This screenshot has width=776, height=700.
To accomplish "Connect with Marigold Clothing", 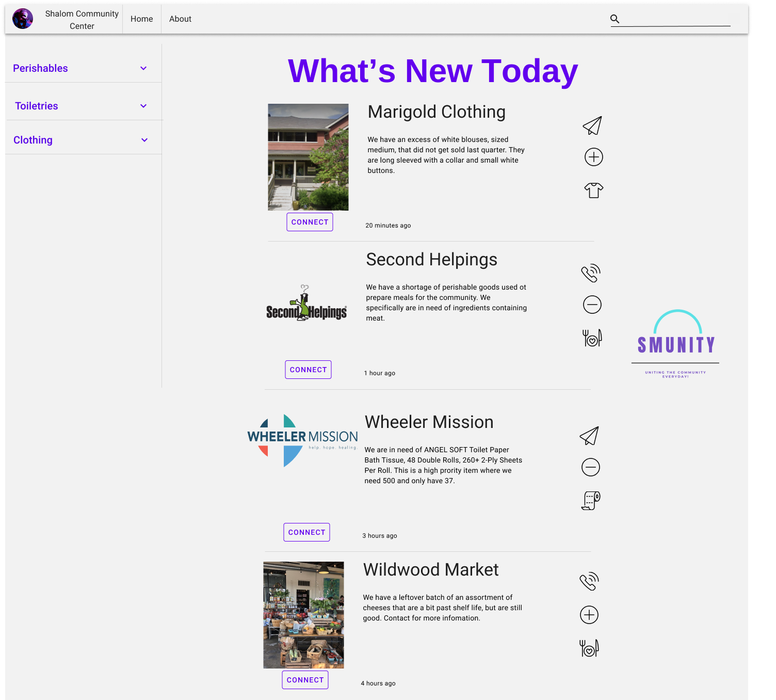I will coord(310,222).
